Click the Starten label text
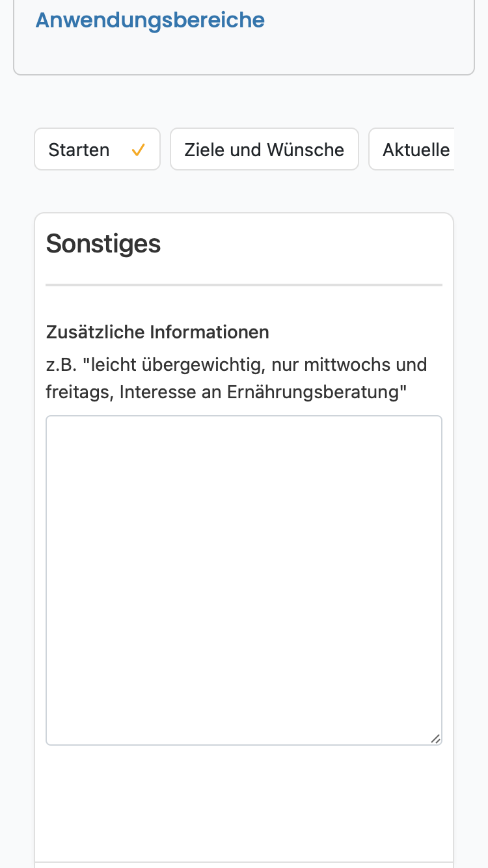Viewport: 488px width, 868px height. tap(79, 150)
